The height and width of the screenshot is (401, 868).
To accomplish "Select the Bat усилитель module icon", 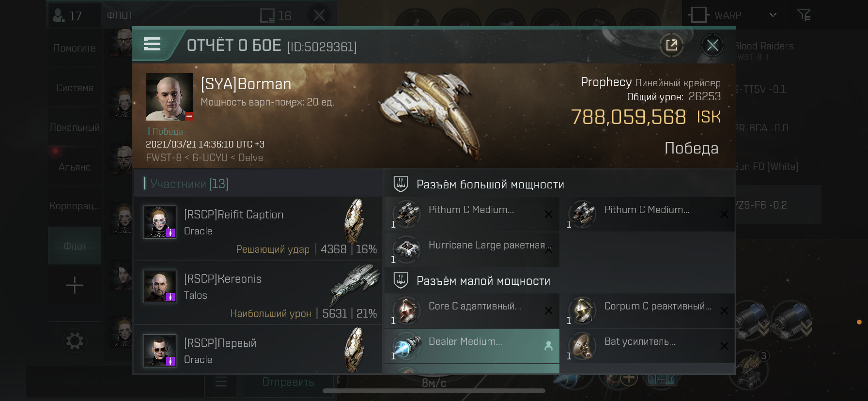I will pos(582,346).
